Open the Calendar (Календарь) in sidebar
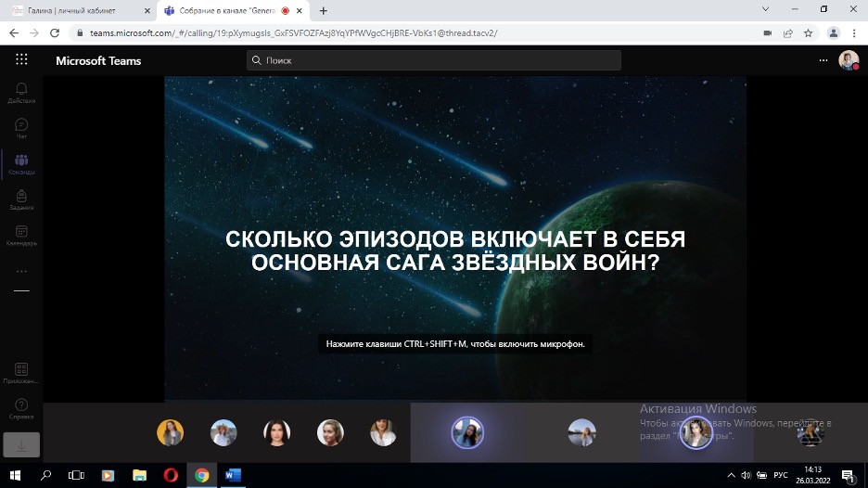The image size is (868, 488). [x=21, y=235]
